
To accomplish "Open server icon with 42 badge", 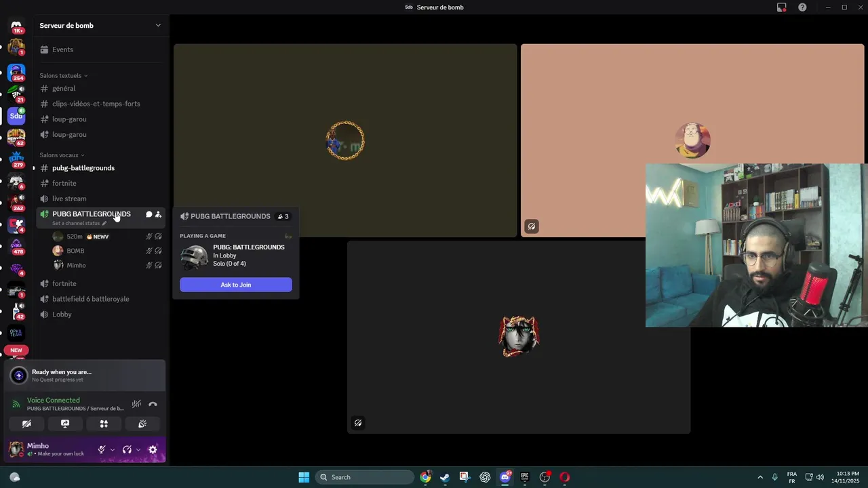I will [16, 311].
